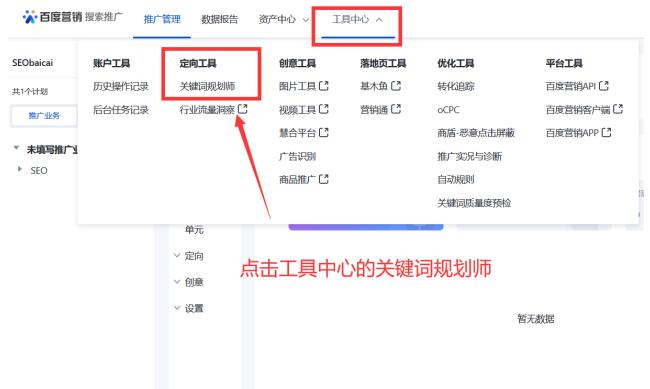
Task: Open 商品推广
Action: [297, 179]
